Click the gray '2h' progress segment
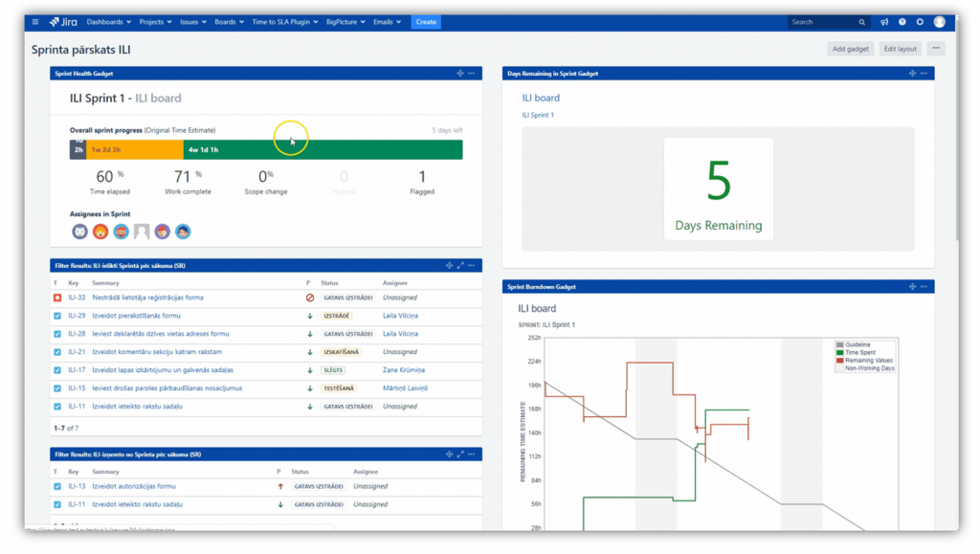This screenshot has height=554, width=980. [78, 150]
